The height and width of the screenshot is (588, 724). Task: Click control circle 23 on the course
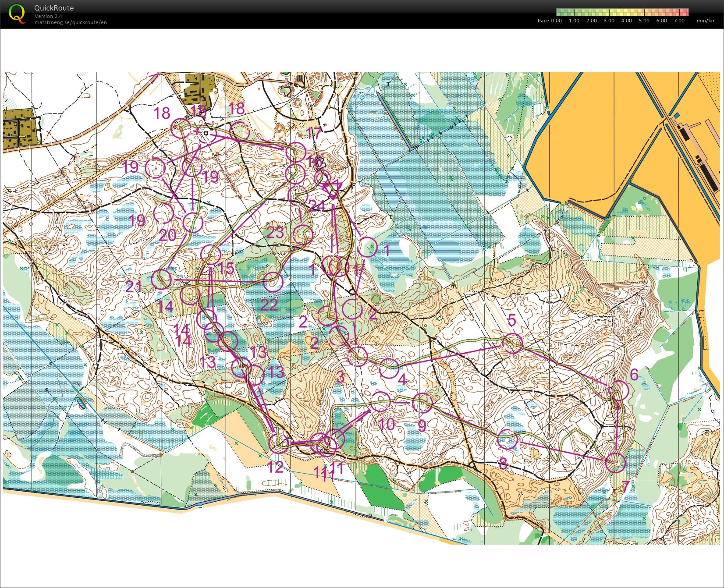point(303,235)
